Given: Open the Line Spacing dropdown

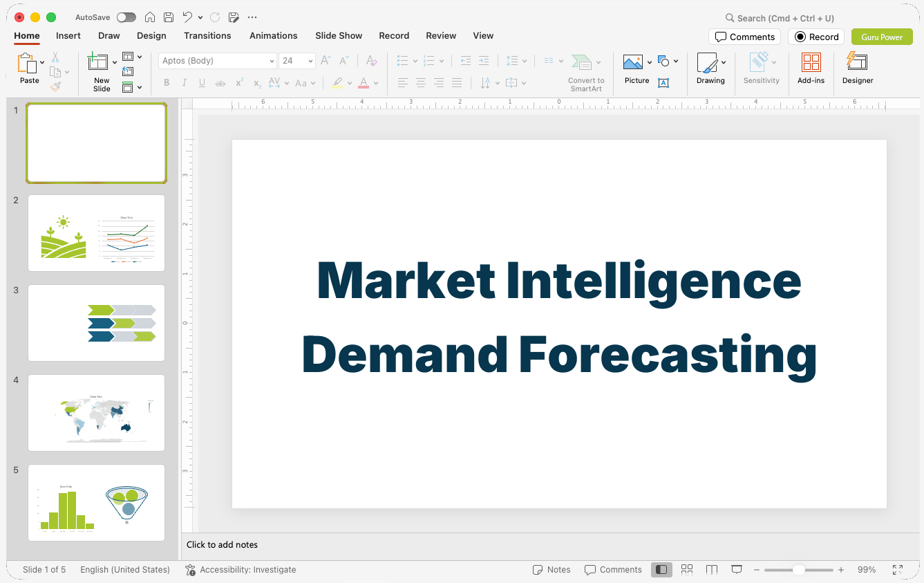Looking at the screenshot, I should click(x=516, y=61).
